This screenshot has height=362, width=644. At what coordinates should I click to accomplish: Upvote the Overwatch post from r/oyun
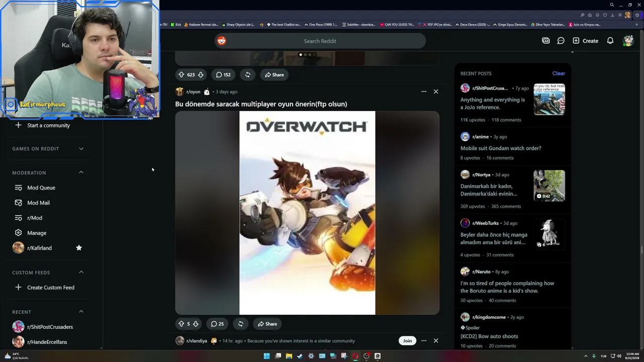[182, 324]
